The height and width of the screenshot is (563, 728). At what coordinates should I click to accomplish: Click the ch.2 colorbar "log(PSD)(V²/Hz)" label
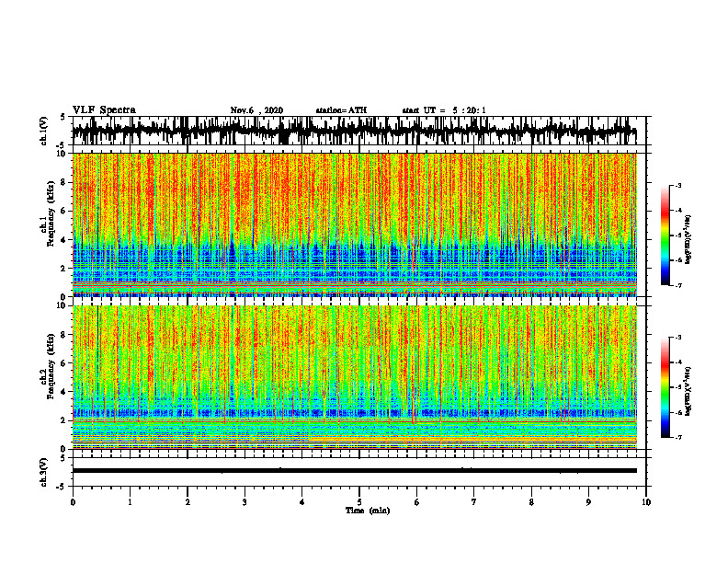point(688,390)
